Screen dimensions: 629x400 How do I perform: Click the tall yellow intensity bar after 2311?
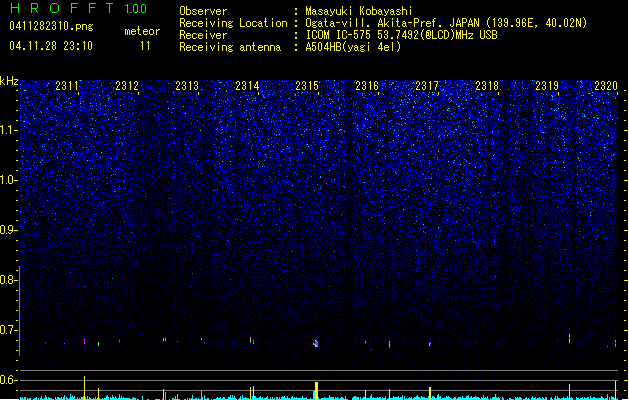[x=84, y=388]
